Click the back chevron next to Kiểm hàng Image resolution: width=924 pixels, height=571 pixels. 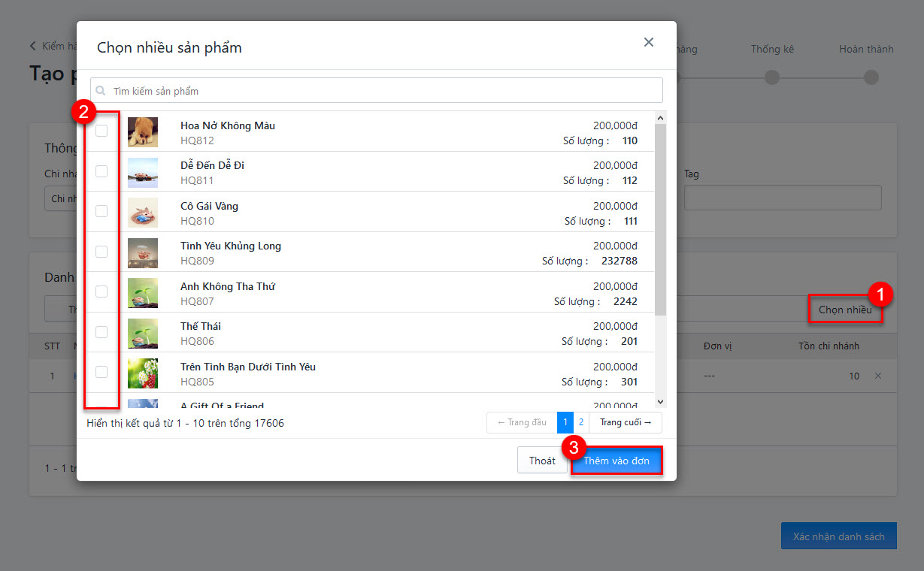(33, 46)
